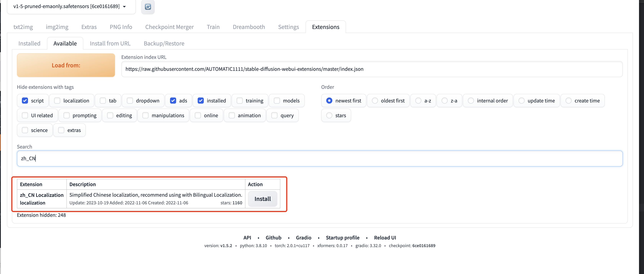Uncheck the script tag checkbox
Screen dimensions: 644x274
click(25, 101)
